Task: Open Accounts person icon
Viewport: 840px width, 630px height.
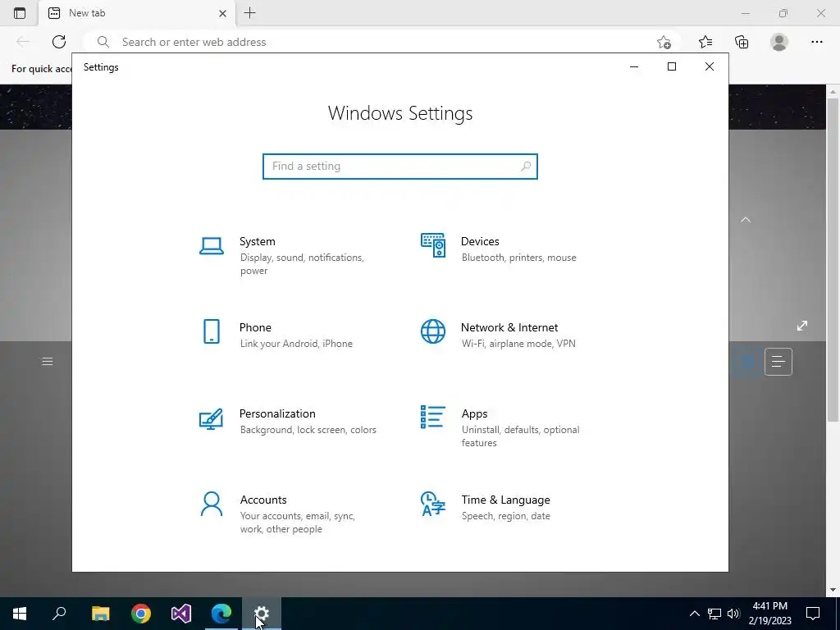Action: [212, 504]
